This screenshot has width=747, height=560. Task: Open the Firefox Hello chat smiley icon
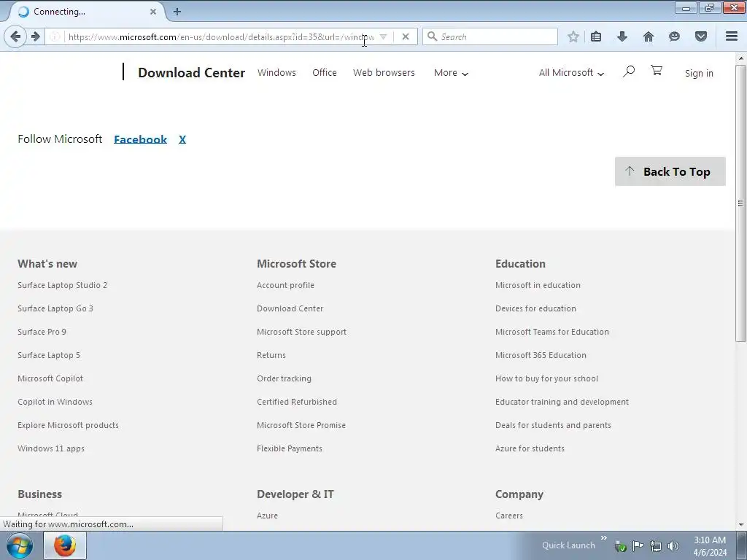(674, 36)
